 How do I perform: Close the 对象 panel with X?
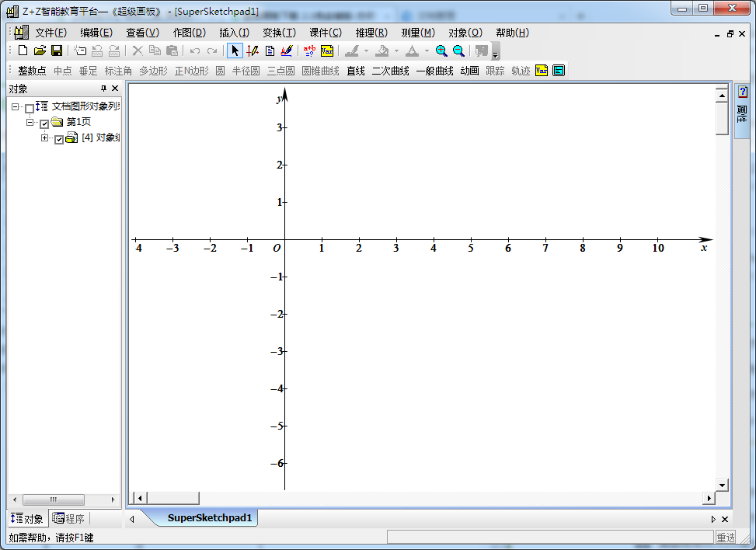[x=115, y=89]
